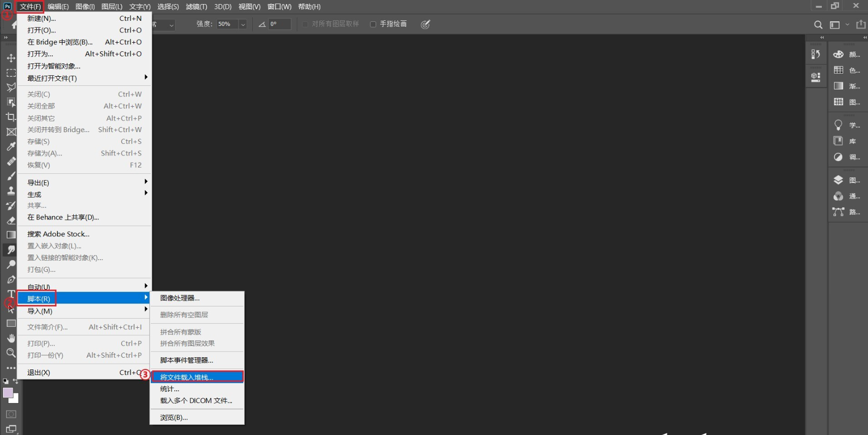Click the pressure-for-size target brush icon

tap(425, 24)
